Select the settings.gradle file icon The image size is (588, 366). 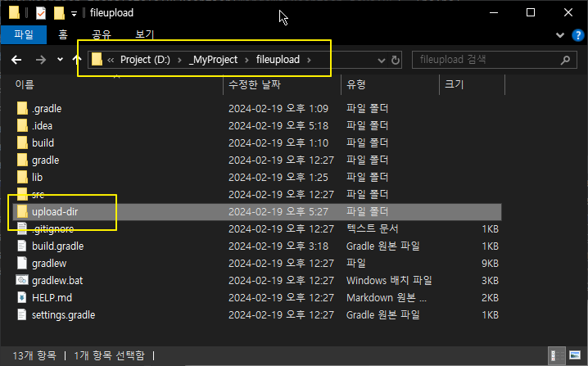tap(22, 315)
